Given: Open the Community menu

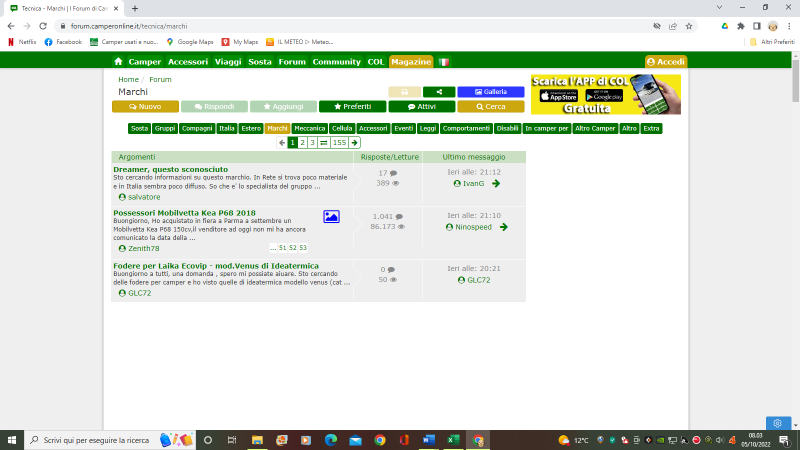Looking at the screenshot, I should click(x=336, y=61).
